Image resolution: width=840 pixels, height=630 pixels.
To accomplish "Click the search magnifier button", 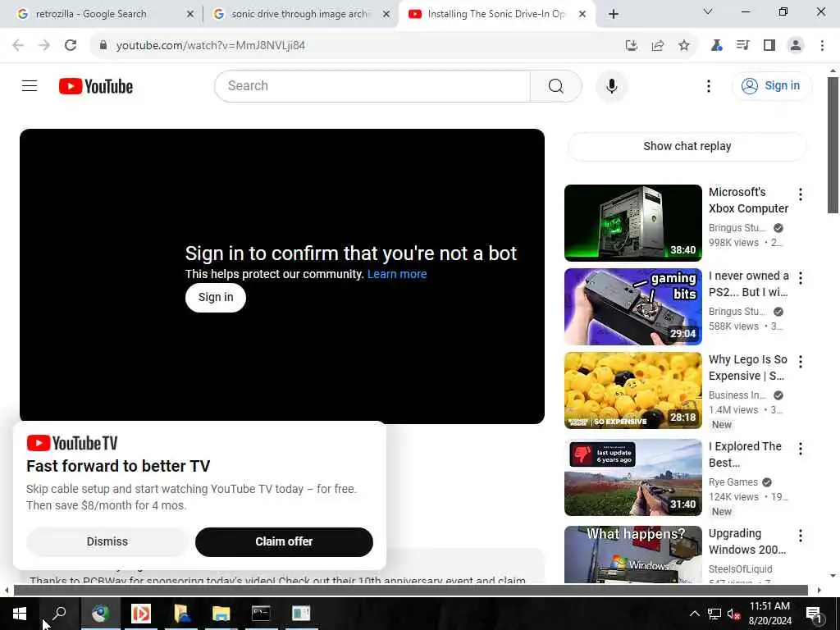I will 555,85.
